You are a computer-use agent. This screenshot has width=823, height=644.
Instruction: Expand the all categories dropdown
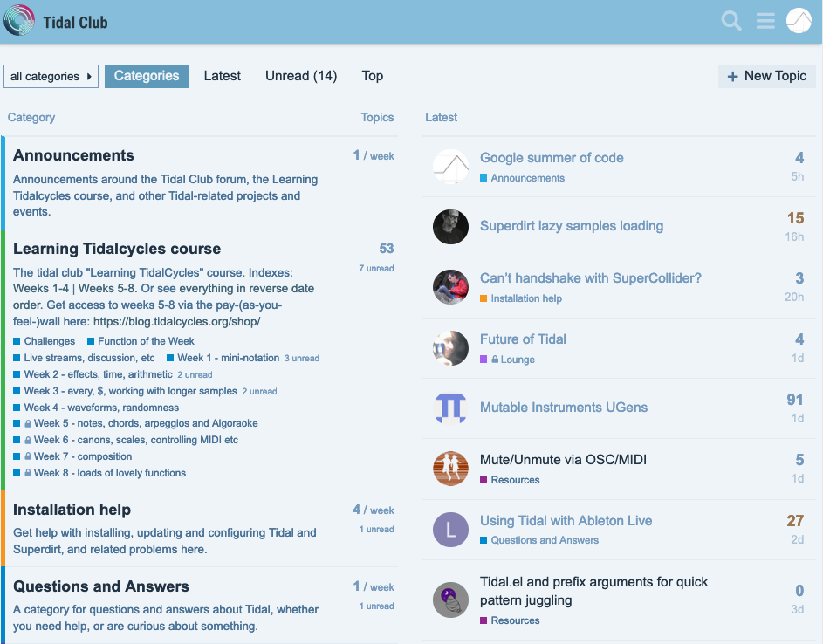[x=51, y=77]
